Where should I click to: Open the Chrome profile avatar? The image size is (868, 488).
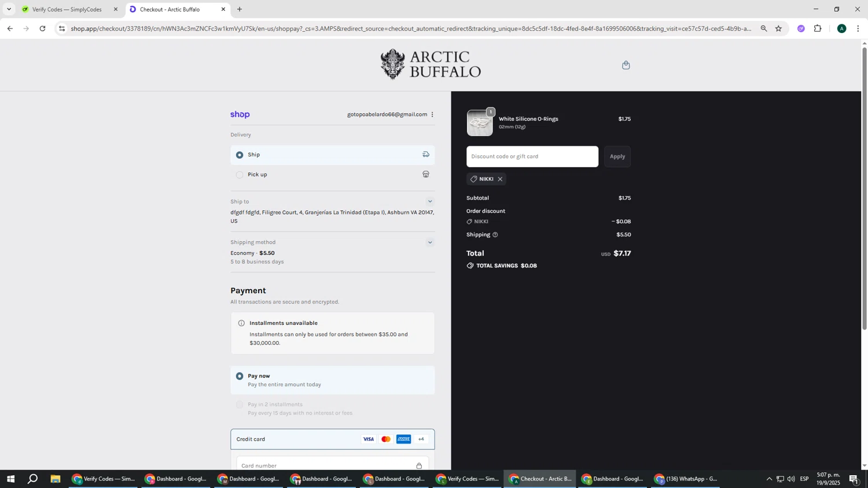[x=841, y=28]
